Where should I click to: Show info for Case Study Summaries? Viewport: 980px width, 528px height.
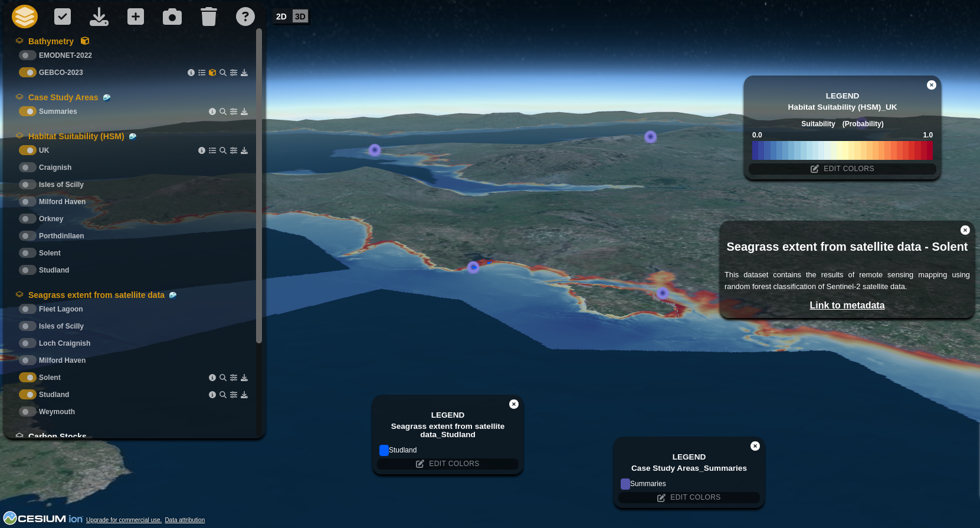click(x=212, y=111)
